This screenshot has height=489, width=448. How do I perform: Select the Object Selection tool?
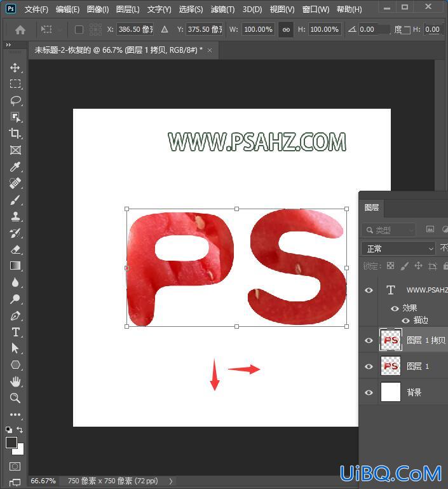click(15, 117)
